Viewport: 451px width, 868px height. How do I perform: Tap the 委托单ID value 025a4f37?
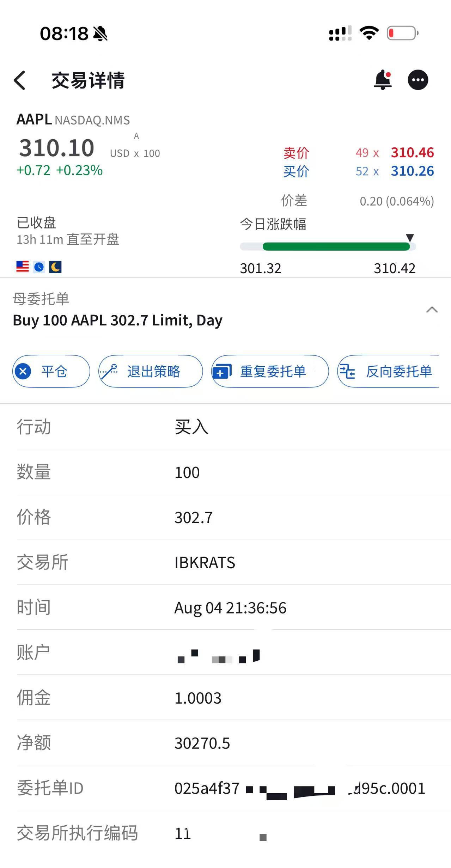pos(207,788)
